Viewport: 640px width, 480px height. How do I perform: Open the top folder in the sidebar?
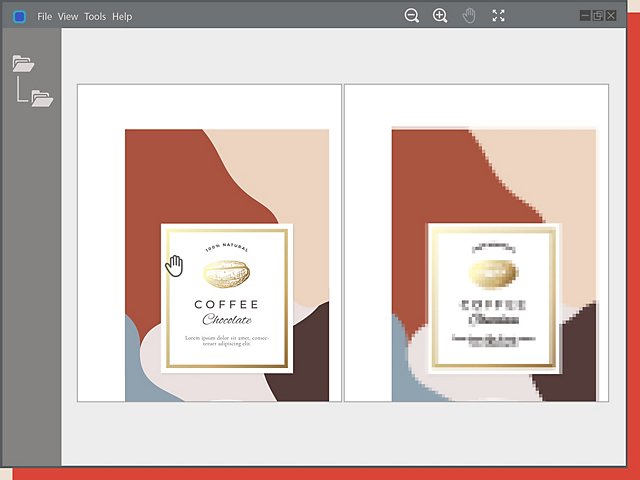(x=23, y=63)
